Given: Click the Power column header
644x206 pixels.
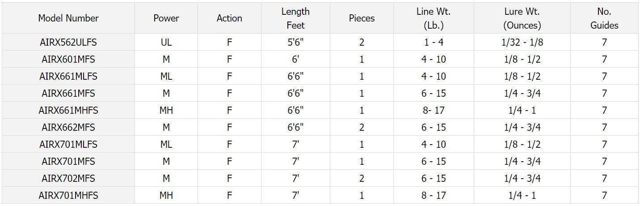Looking at the screenshot, I should (x=166, y=18).
